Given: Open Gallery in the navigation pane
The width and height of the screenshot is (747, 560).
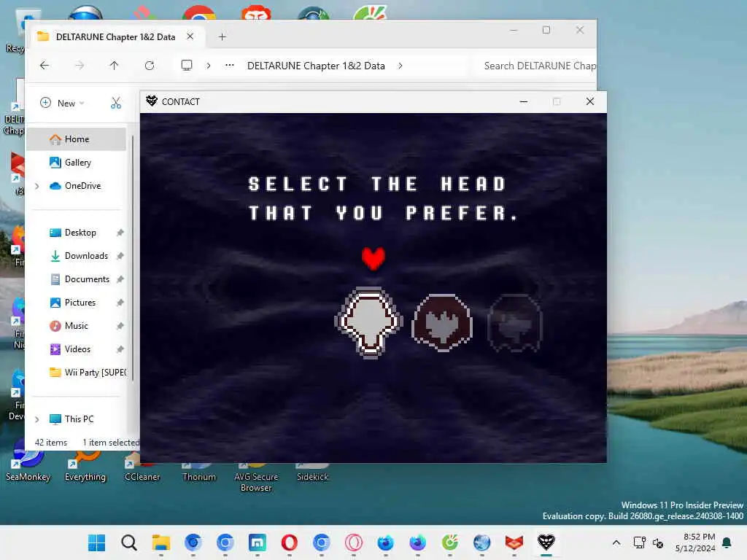Looking at the screenshot, I should pos(77,163).
